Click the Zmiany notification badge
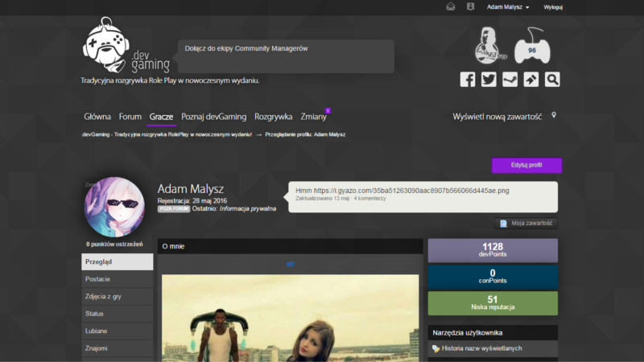The width and height of the screenshot is (644, 362). pyautogui.click(x=328, y=110)
